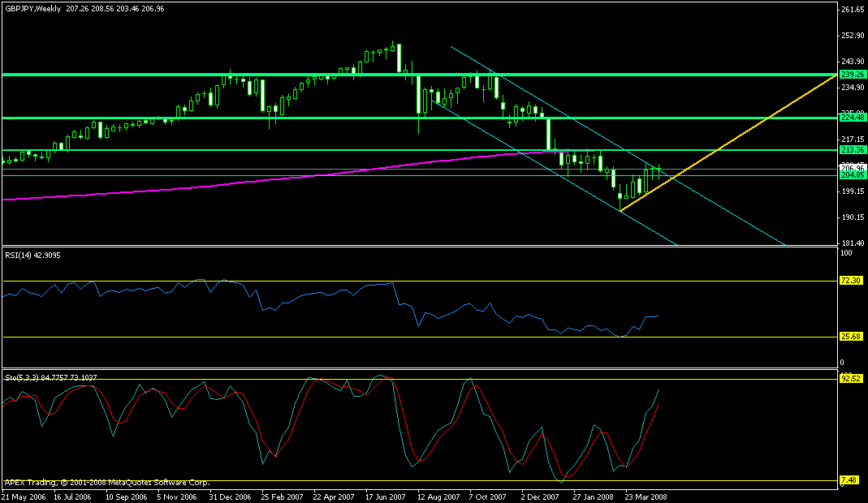Click the 213.36 green price tag
The width and height of the screenshot is (868, 503).
point(852,150)
